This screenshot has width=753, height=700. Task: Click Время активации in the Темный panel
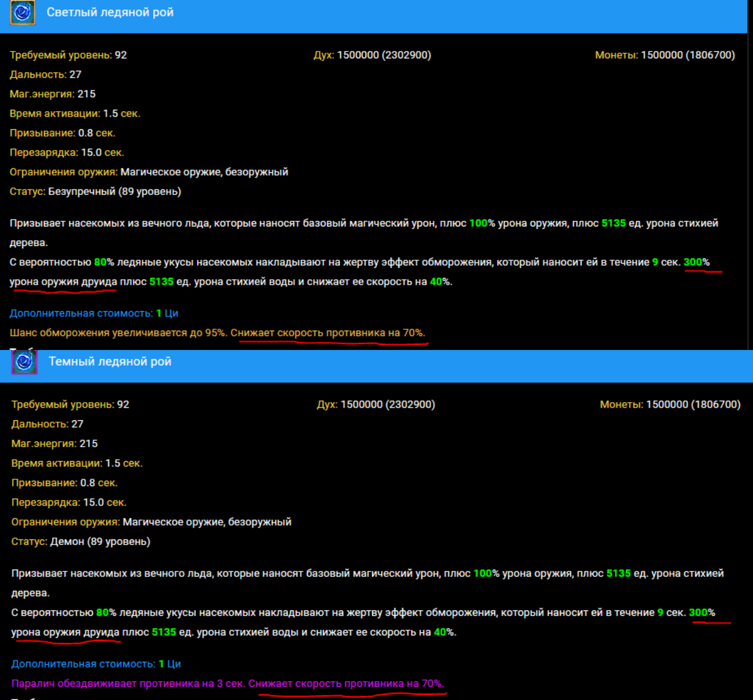coord(77,464)
